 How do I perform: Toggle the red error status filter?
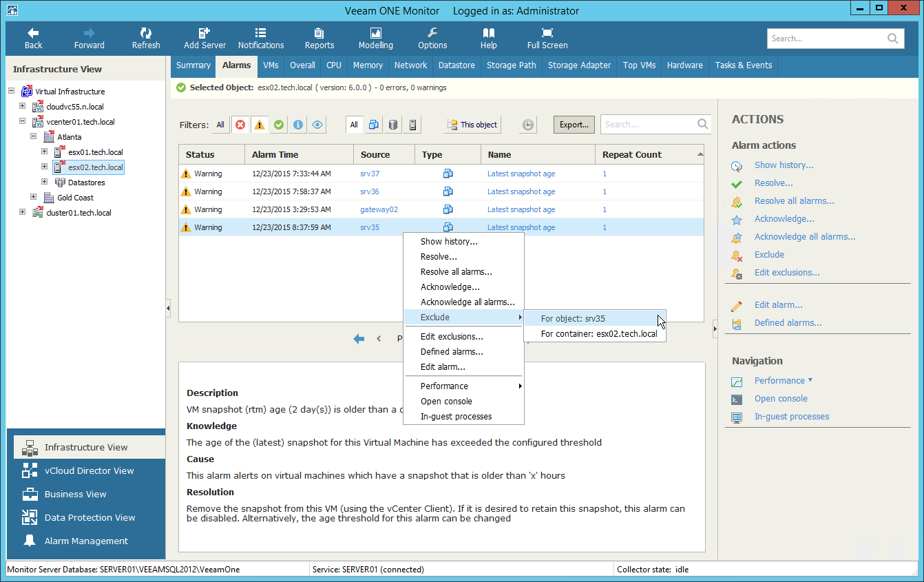pos(240,125)
